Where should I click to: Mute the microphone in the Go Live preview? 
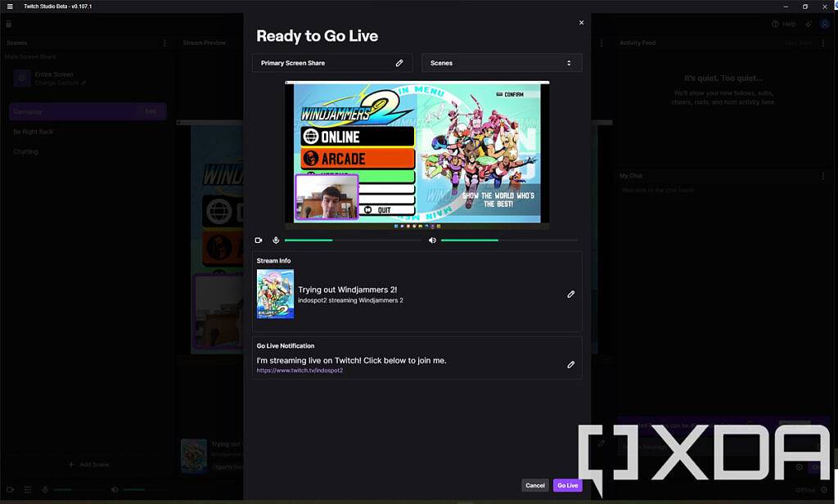(x=275, y=240)
